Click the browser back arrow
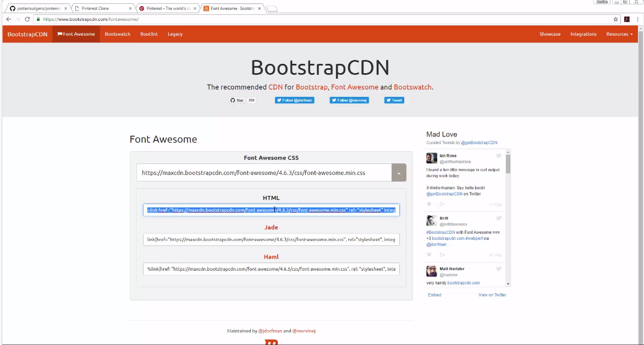The height and width of the screenshot is (345, 644). [x=8, y=19]
